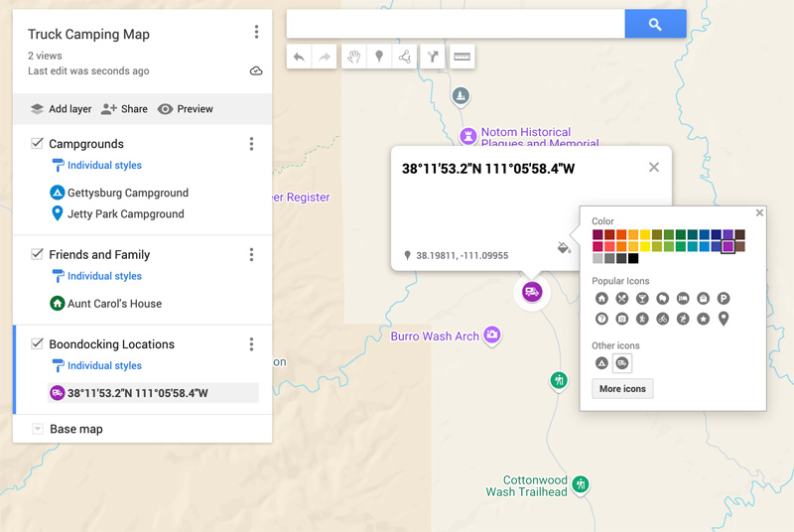This screenshot has height=532, width=794.
Task: Select the measure distances ruler tool
Action: [462, 57]
